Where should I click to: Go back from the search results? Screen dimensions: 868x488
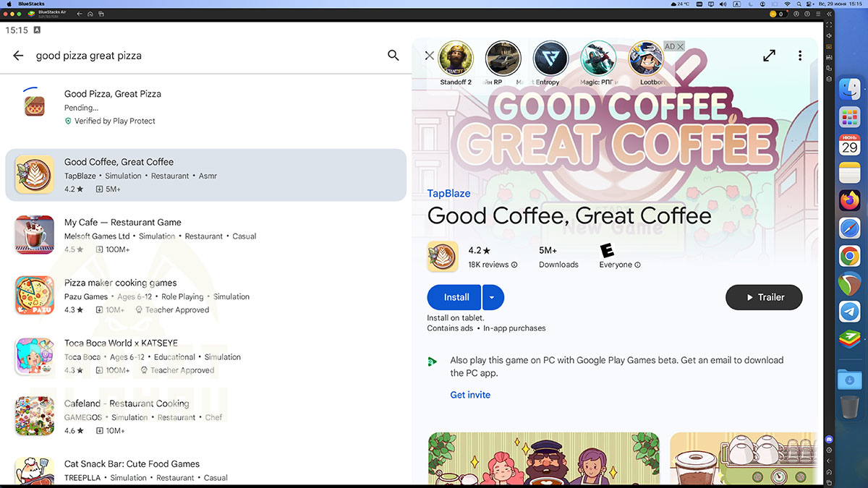point(18,56)
